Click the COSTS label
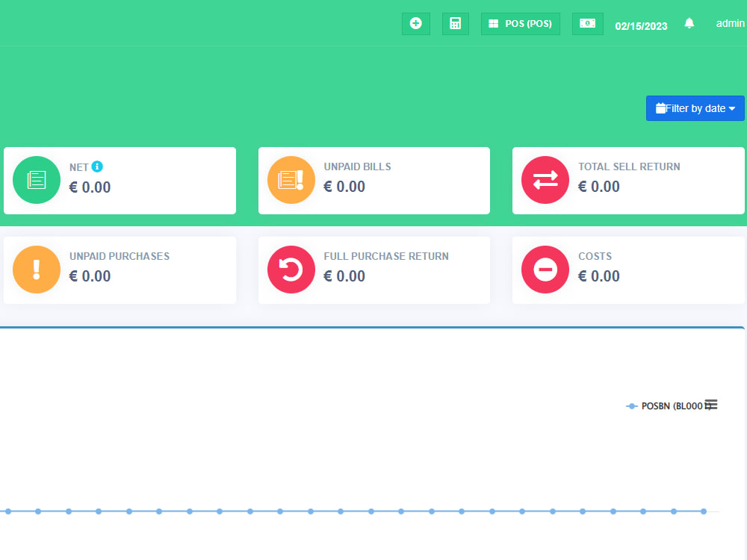Image resolution: width=747 pixels, height=560 pixels. (595, 256)
